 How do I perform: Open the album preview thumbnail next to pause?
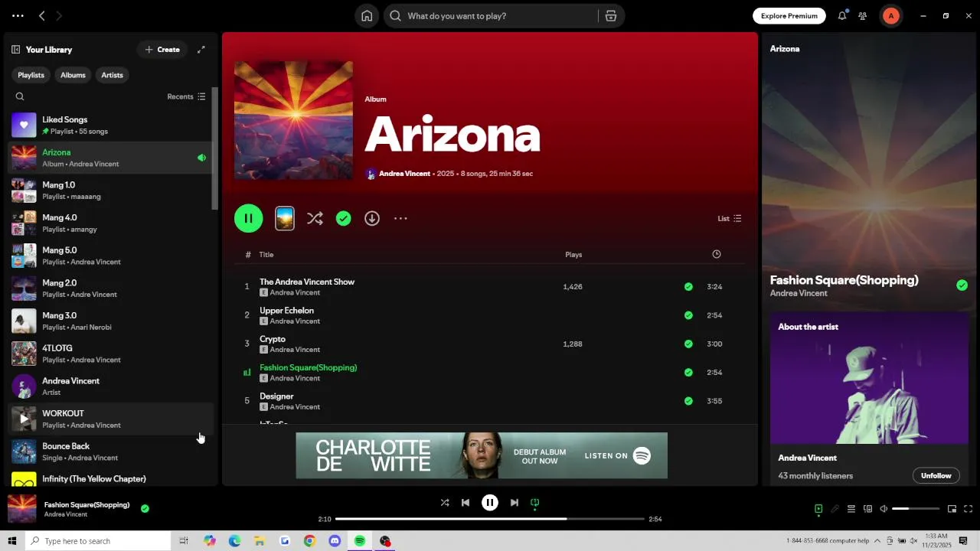(285, 219)
